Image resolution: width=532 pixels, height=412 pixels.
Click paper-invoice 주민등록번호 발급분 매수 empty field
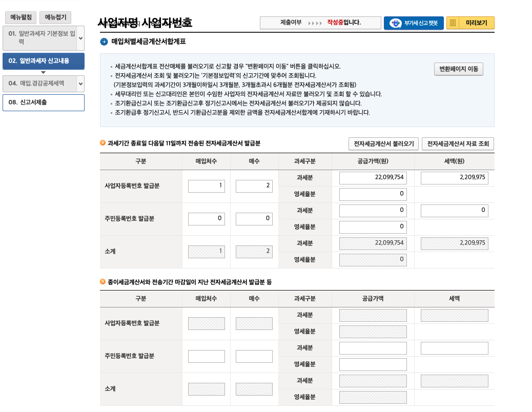[x=254, y=356]
